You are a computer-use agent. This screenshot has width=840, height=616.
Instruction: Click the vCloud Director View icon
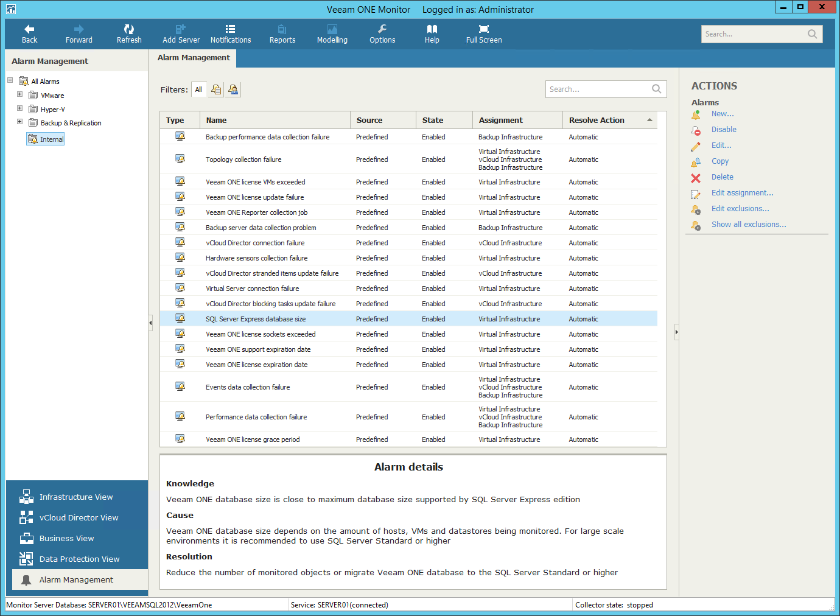(26, 517)
